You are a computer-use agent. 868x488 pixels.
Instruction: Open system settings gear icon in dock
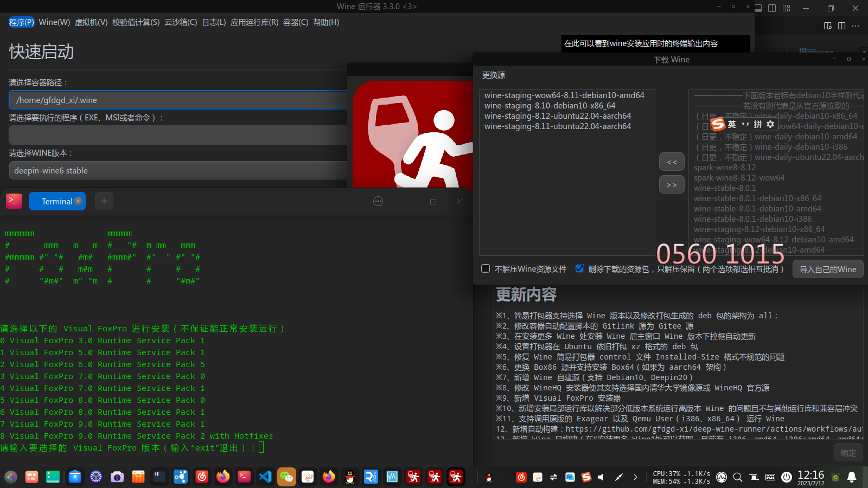(x=96, y=477)
